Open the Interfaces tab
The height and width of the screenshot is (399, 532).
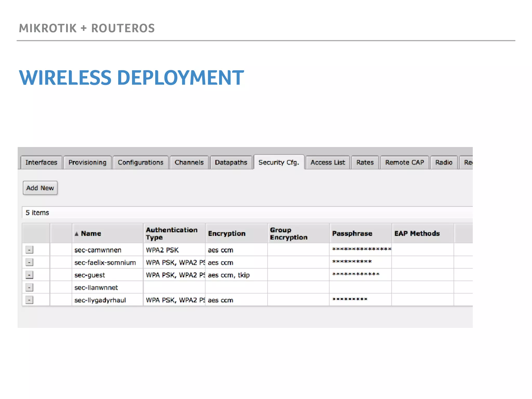coord(41,162)
